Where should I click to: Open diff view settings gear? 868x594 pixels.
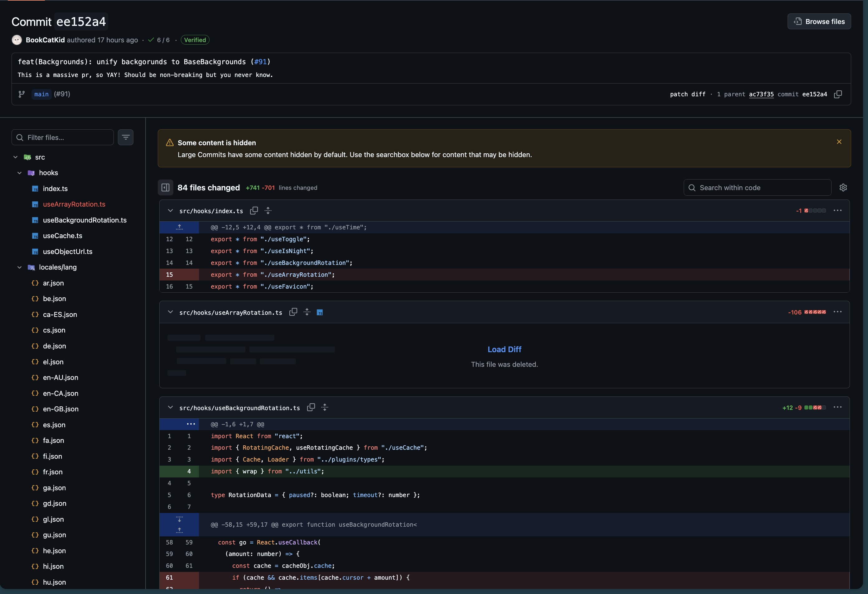click(843, 187)
